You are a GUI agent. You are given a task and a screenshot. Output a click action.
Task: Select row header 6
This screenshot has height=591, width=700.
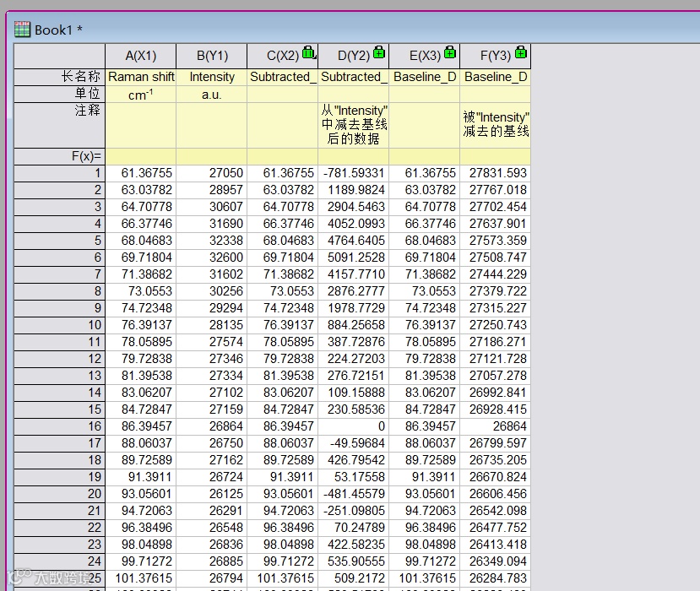[x=59, y=258]
